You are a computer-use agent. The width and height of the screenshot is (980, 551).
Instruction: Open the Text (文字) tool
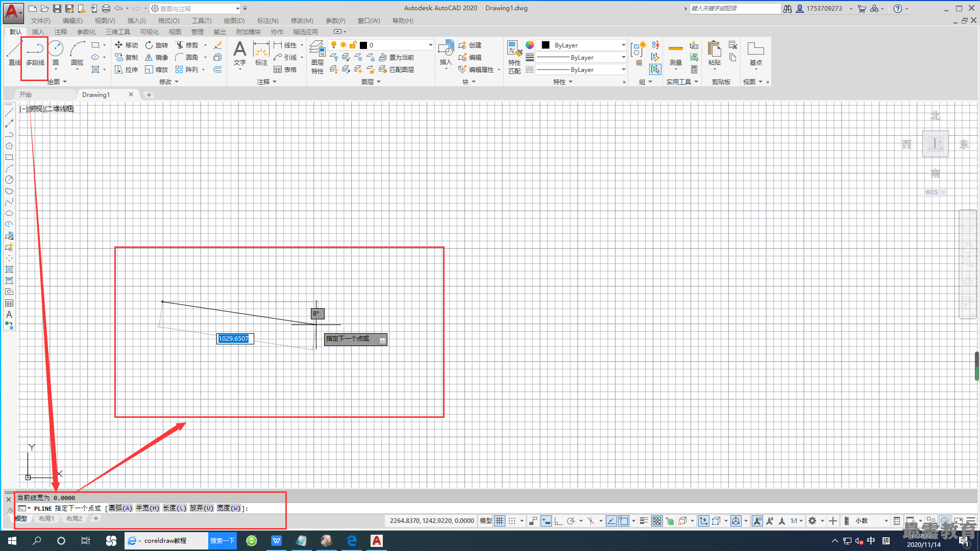(x=239, y=54)
